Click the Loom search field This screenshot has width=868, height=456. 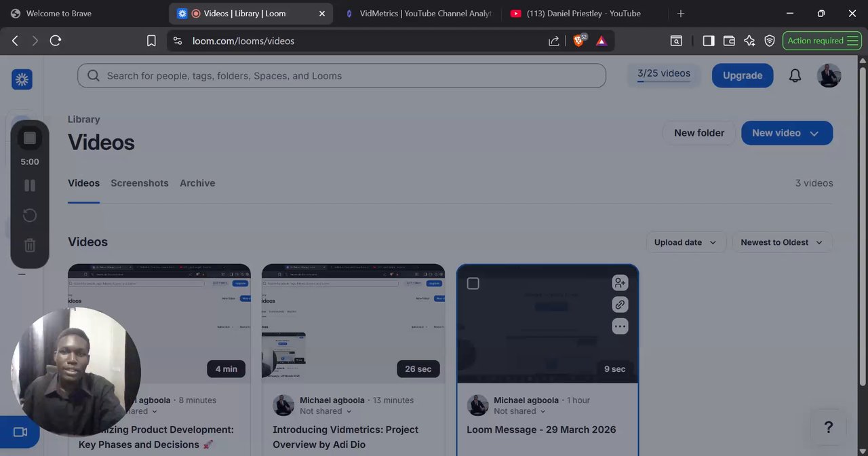tap(342, 76)
